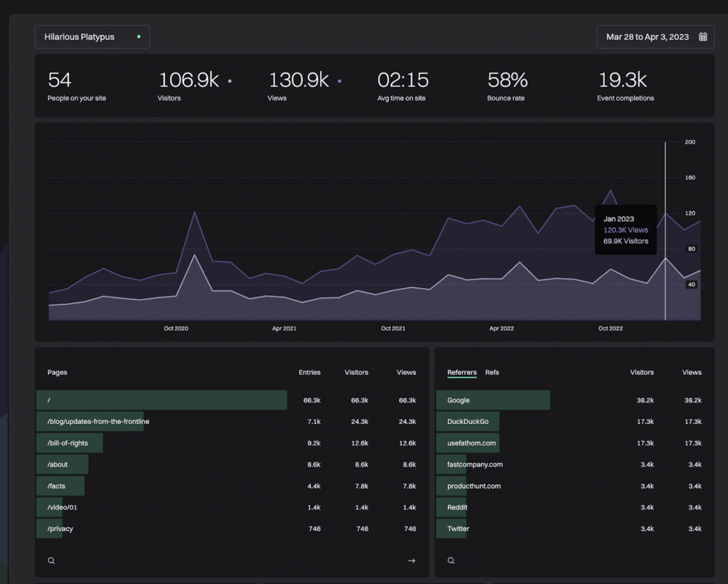Viewport: 728px width, 584px height.
Task: Click the 746 Entries value for /privacy
Action: coord(314,529)
